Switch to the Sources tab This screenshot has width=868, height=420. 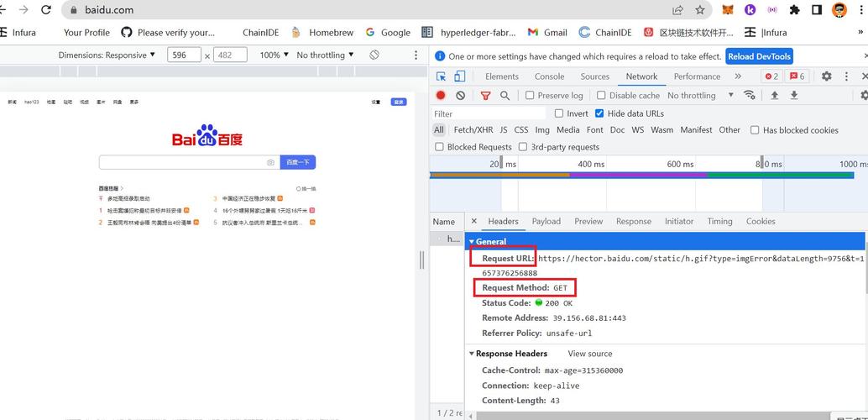point(594,76)
